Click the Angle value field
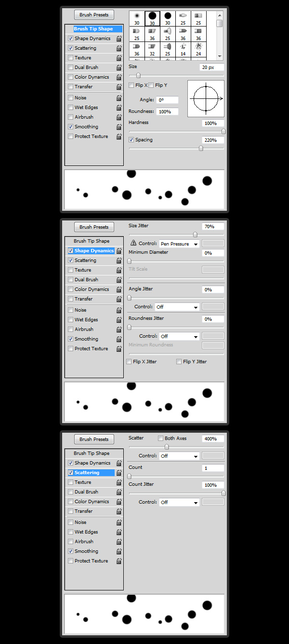The height and width of the screenshot is (644, 289). point(167,100)
